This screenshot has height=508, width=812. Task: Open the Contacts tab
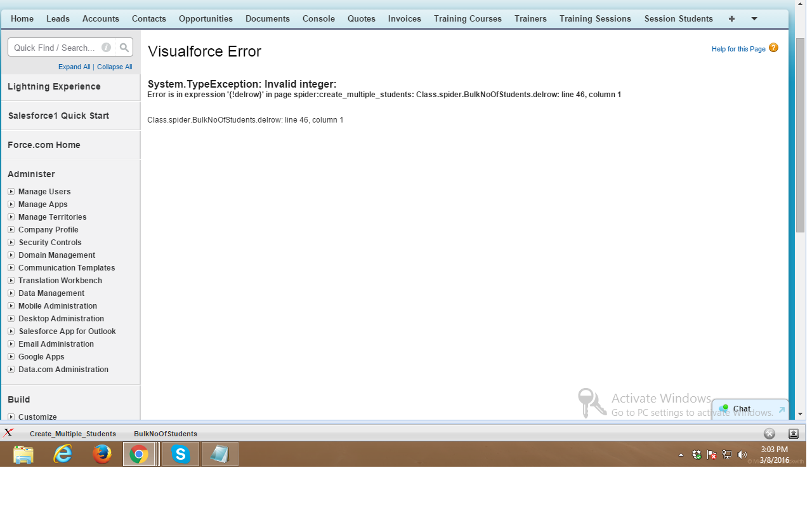(x=149, y=19)
